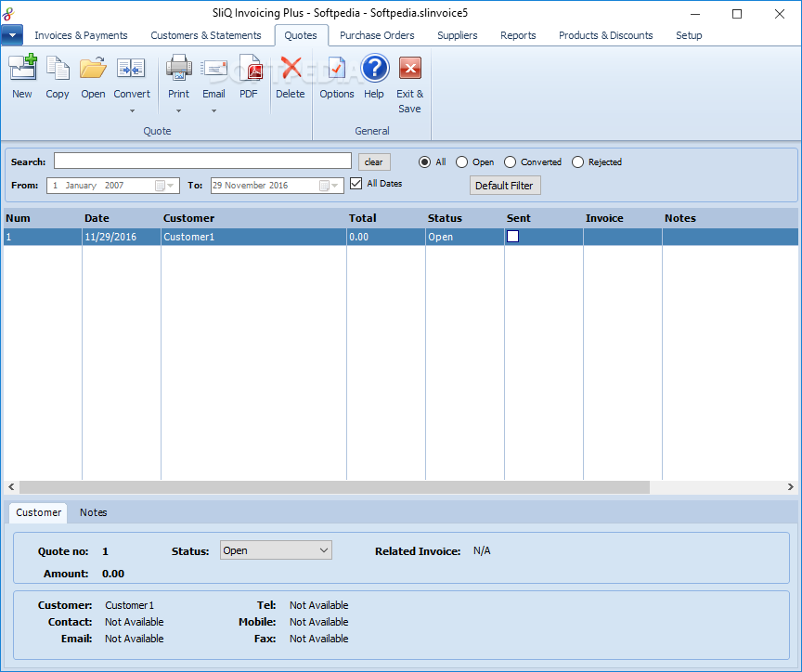Open the Notes tab in details panel
Viewport: 802px width, 672px height.
pyautogui.click(x=93, y=512)
